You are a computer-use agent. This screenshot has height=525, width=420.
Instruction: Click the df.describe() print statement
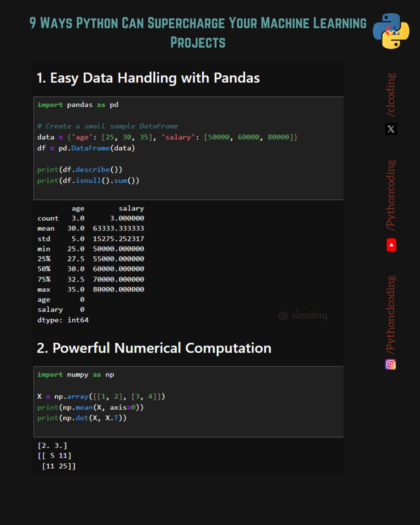[80, 169]
